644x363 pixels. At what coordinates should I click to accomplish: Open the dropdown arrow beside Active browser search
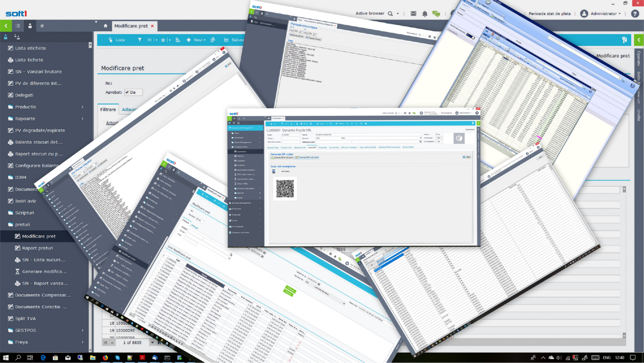pyautogui.click(x=398, y=13)
